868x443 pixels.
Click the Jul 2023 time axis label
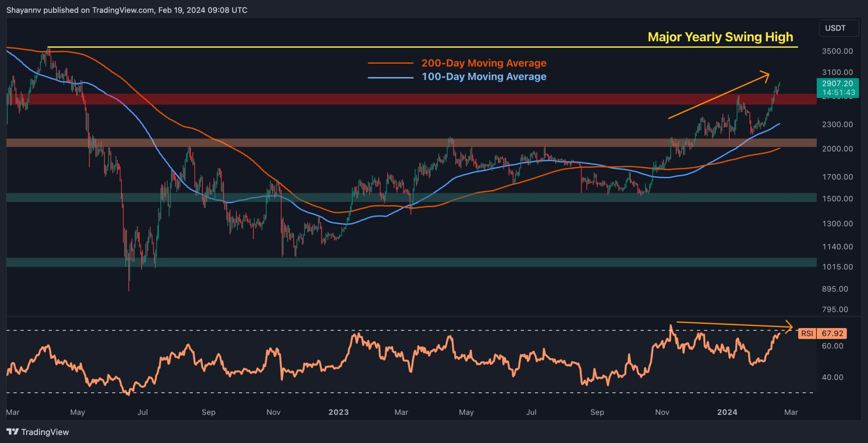point(531,412)
